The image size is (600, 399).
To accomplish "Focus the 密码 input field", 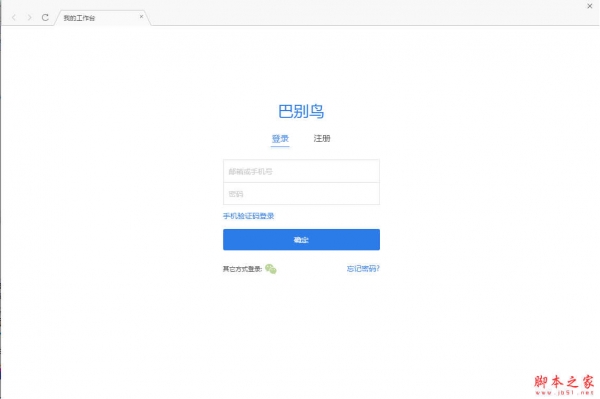I will point(302,194).
